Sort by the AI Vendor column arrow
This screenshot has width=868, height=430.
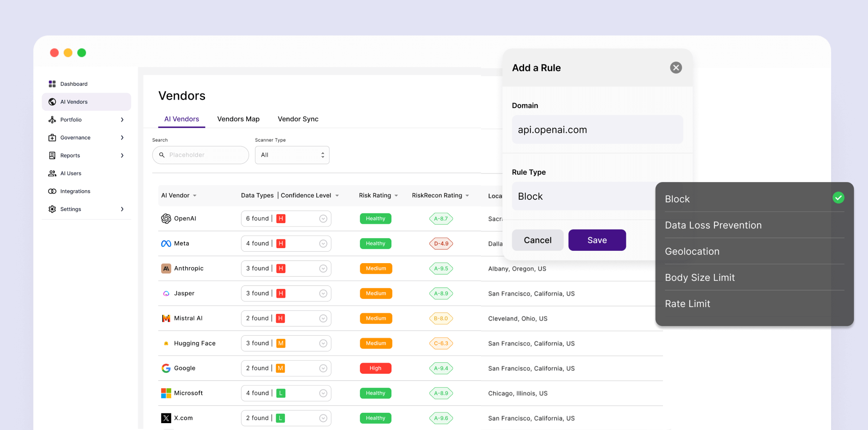coord(195,196)
